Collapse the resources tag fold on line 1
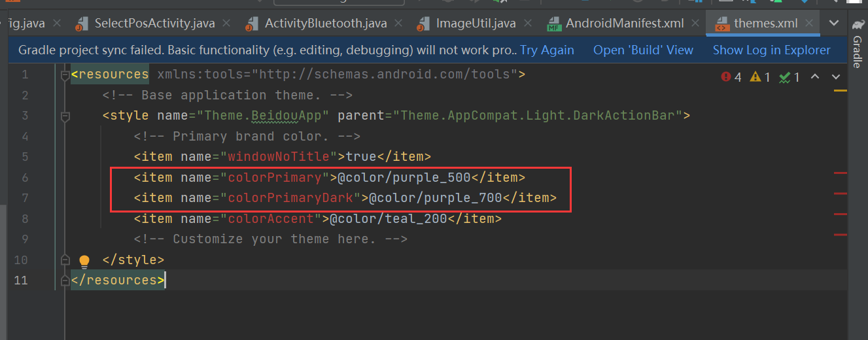Screen dimensions: 868x340 [65, 76]
